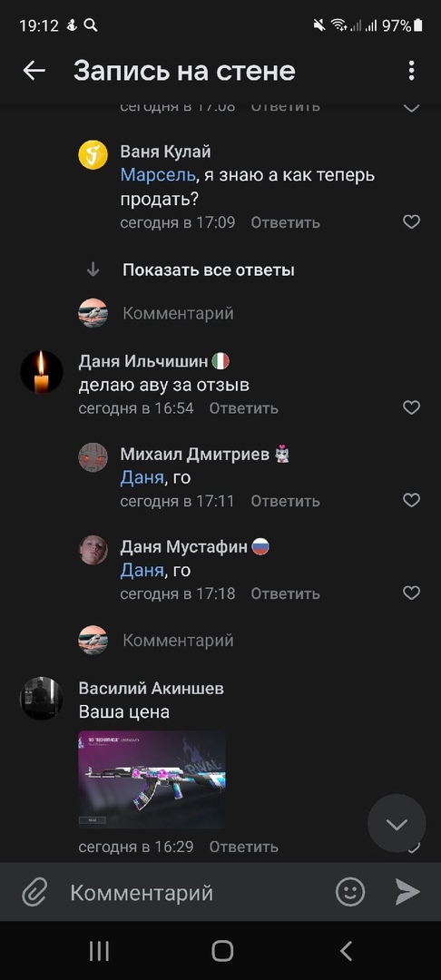
Task: Tap the Android recent apps button
Action: [99, 951]
